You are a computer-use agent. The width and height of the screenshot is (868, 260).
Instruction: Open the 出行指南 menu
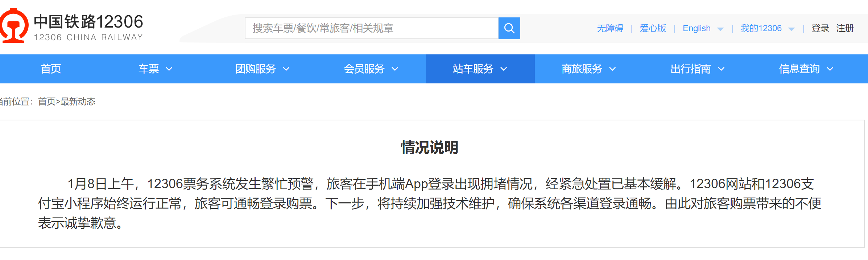pos(691,69)
